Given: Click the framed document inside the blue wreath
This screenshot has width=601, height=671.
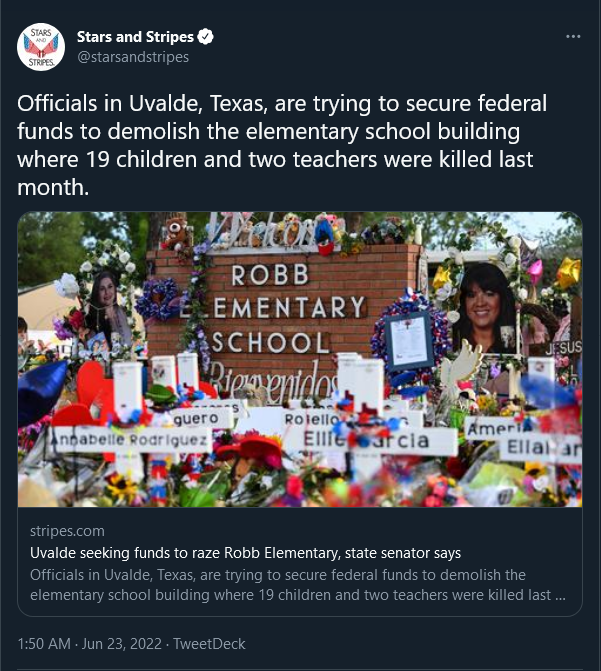Looking at the screenshot, I should click(409, 341).
